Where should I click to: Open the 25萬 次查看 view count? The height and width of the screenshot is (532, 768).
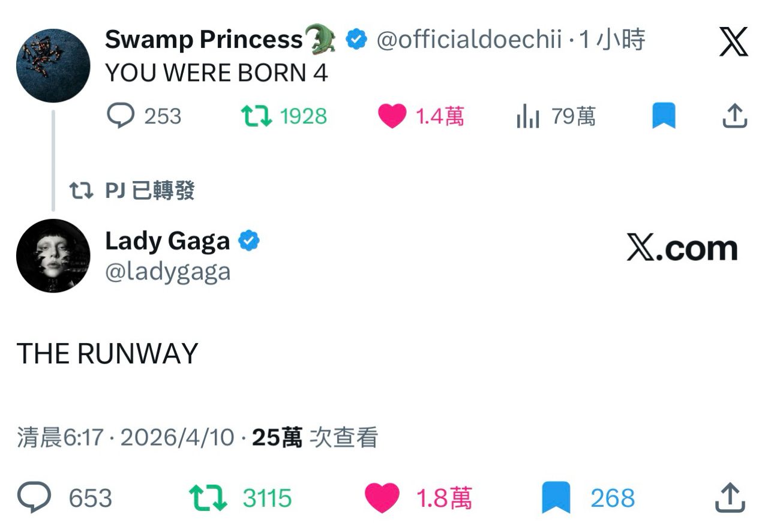[x=315, y=438]
